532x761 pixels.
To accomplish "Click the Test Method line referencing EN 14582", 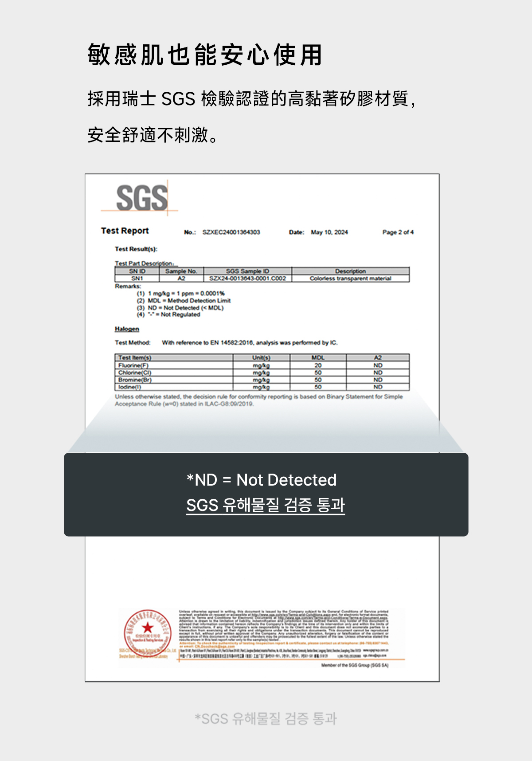I will [x=226, y=343].
